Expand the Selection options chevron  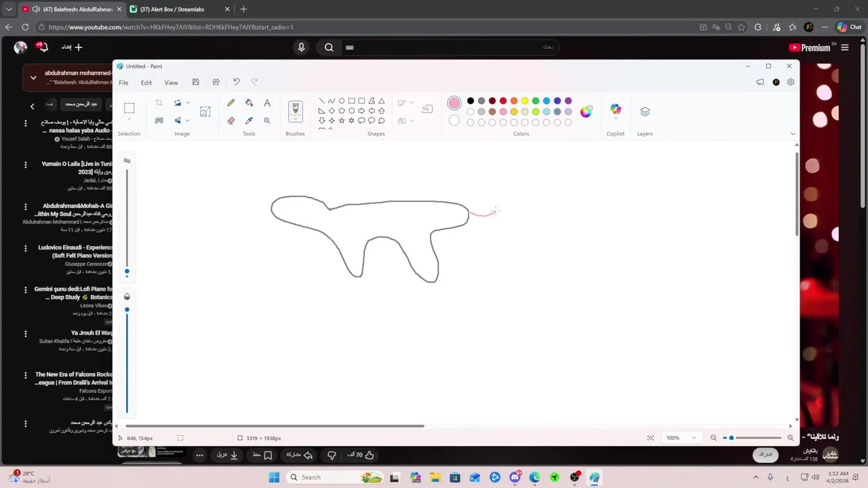(x=129, y=120)
